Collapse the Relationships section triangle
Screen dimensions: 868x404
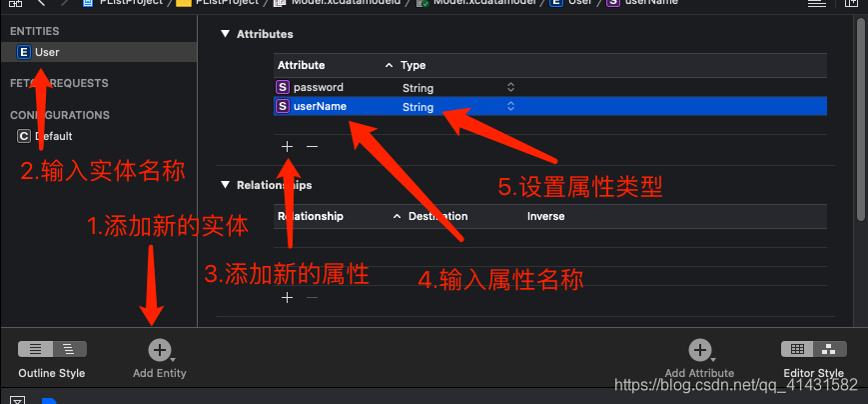tap(225, 185)
